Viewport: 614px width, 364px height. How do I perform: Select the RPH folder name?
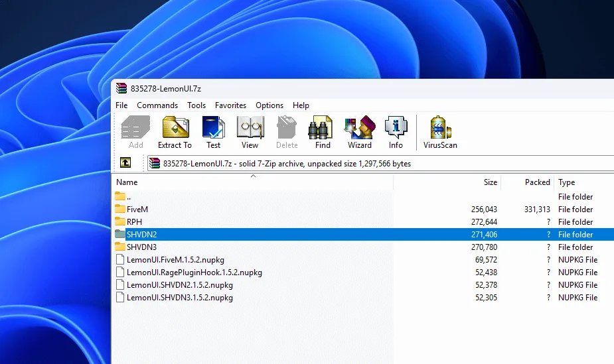click(134, 221)
